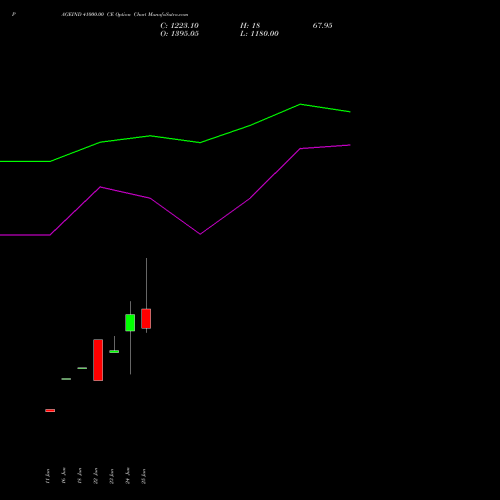Select the tall red candle with the long upper wick
Image resolution: width=500 pixels, height=500 pixels.
point(146,319)
